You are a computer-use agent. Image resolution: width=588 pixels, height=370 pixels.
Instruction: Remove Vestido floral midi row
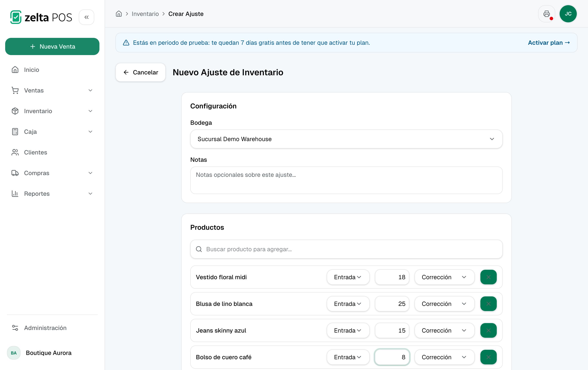click(488, 277)
